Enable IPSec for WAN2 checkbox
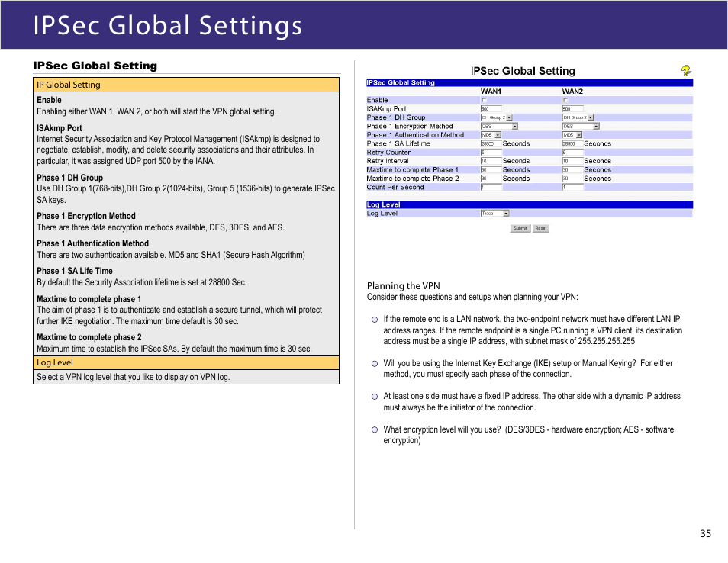728x563 pixels. [565, 100]
